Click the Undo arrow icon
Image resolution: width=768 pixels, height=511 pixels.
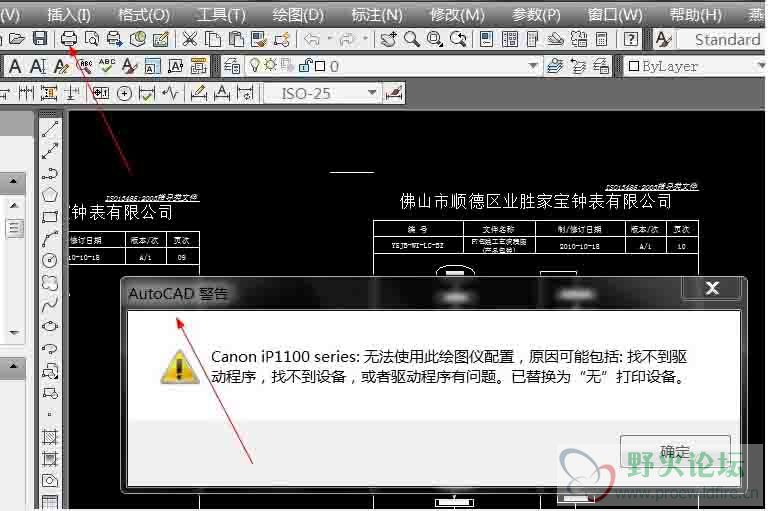[x=312, y=39]
